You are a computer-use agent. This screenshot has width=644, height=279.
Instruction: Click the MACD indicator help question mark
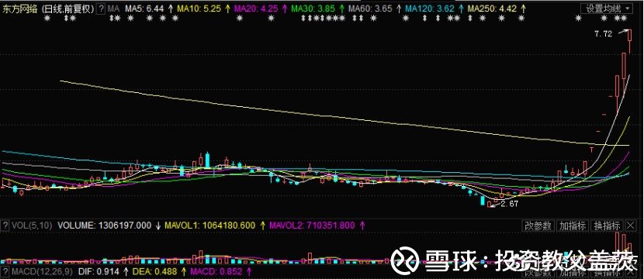(x=5, y=271)
